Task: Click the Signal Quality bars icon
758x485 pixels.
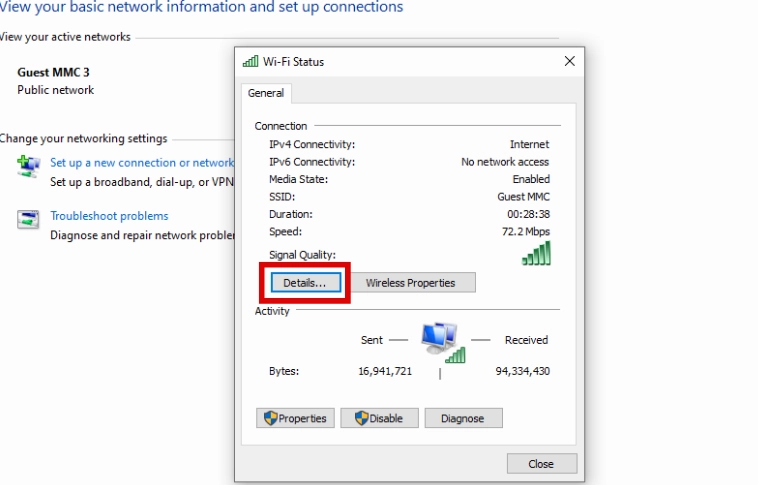Action: pyautogui.click(x=536, y=253)
